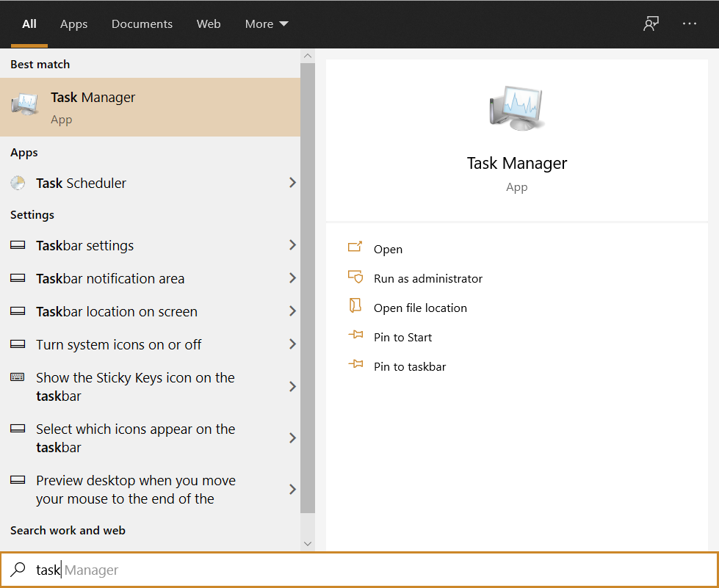719x588 pixels.
Task: Click the Run as administrator shield icon
Action: point(355,277)
